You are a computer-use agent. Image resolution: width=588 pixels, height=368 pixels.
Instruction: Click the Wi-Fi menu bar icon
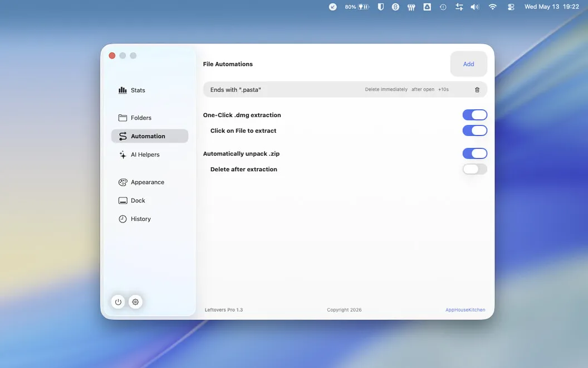[x=492, y=7]
